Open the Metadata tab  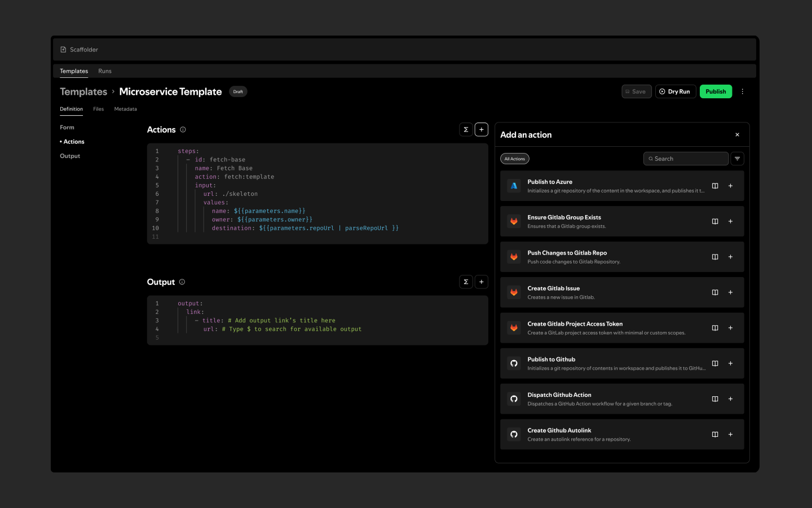tap(126, 109)
